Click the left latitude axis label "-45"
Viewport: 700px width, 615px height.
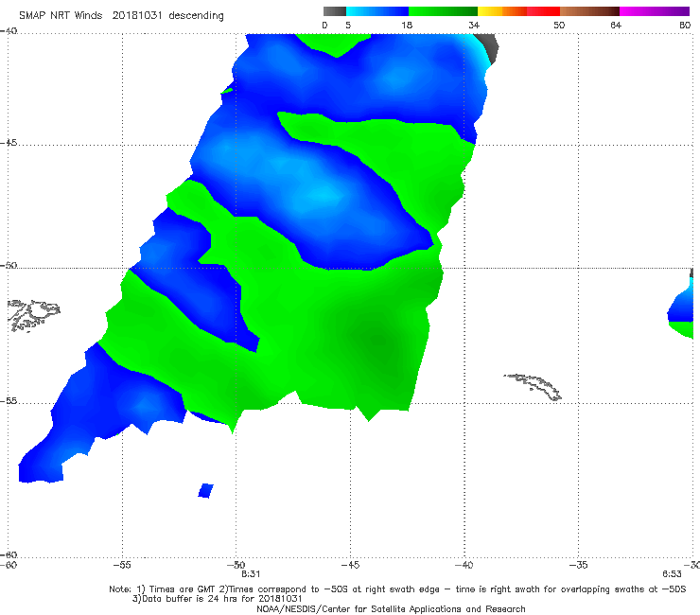point(9,143)
